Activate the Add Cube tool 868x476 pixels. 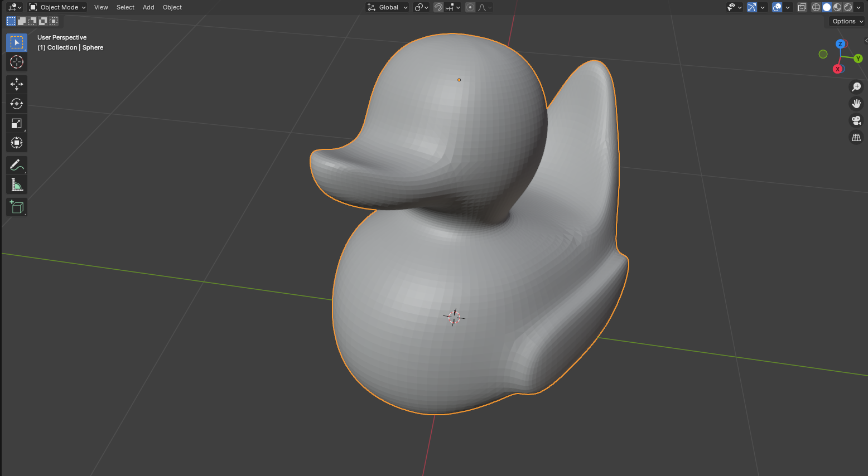[17, 207]
